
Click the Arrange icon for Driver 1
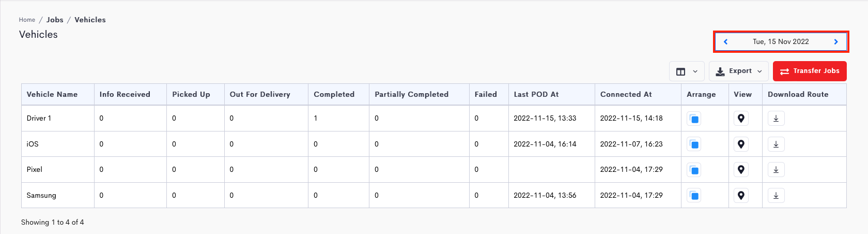[694, 119]
